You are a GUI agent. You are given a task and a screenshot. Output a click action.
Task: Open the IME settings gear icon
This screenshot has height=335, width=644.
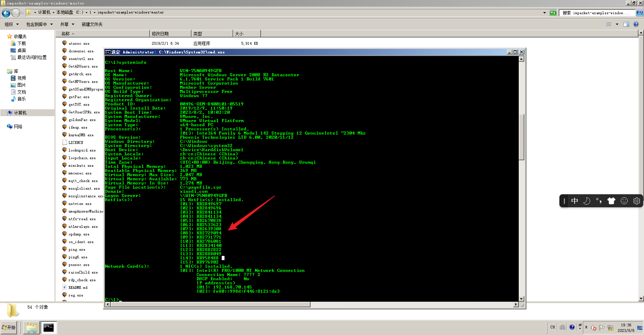(637, 201)
